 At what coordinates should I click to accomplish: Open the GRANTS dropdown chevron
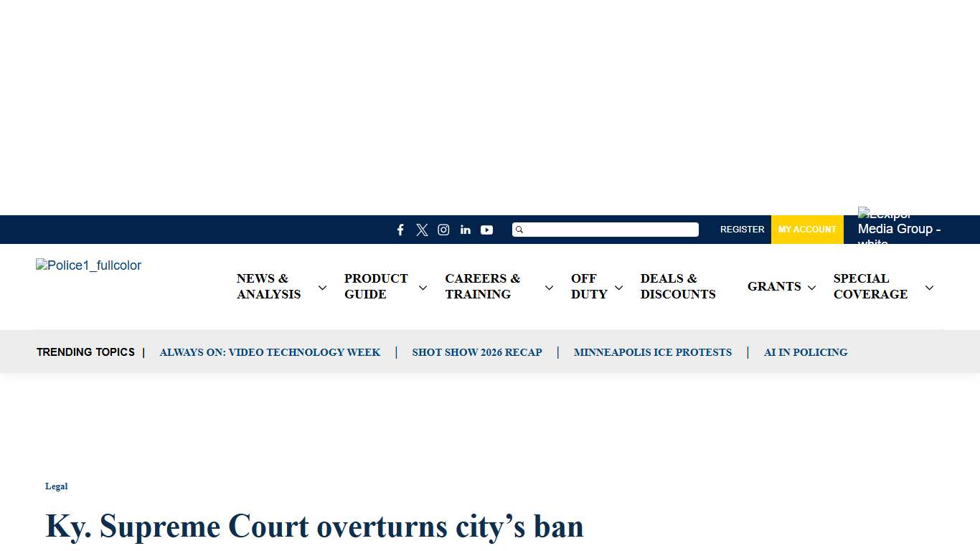click(x=812, y=287)
